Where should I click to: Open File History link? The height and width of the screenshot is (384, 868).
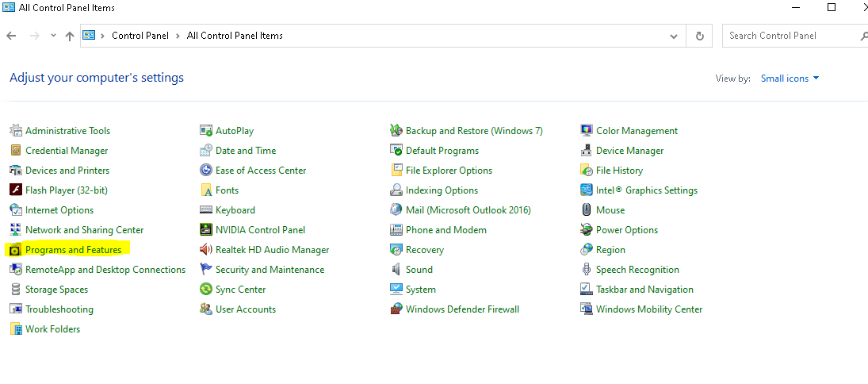pyautogui.click(x=619, y=171)
